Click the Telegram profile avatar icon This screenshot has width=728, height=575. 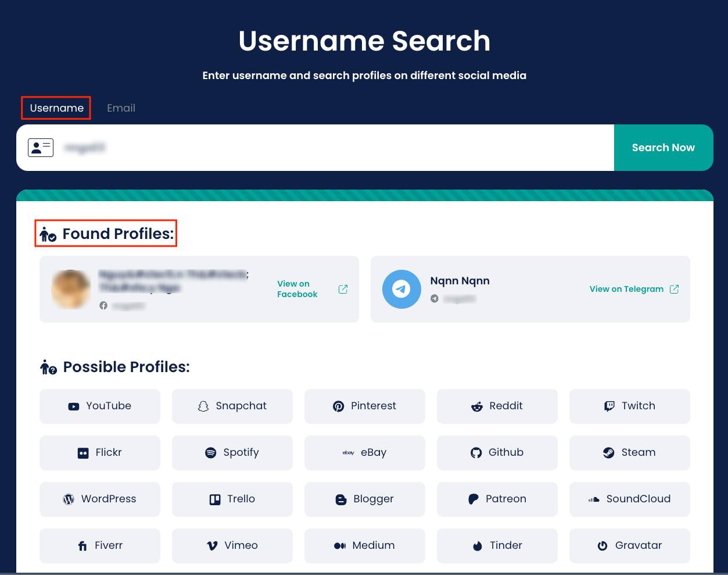point(401,289)
